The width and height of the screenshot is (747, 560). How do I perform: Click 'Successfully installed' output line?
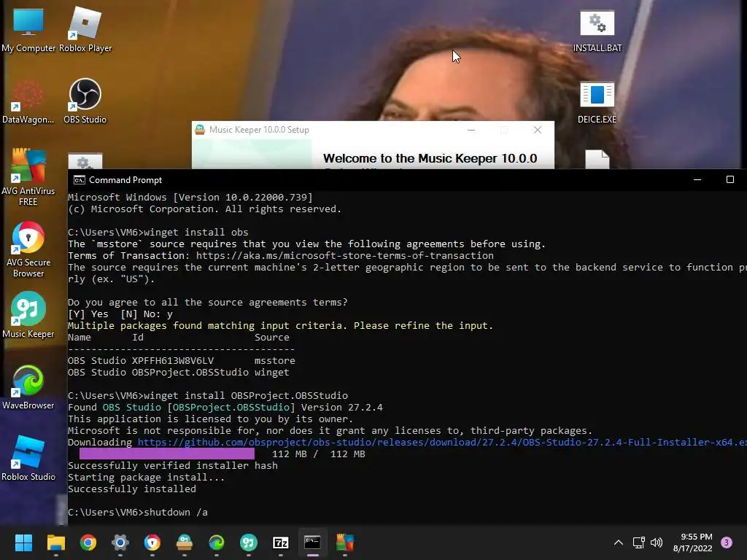132,489
